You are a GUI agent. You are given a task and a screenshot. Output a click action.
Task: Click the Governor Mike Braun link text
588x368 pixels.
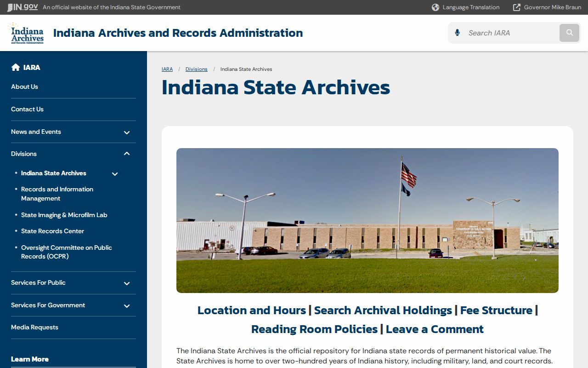(x=553, y=7)
